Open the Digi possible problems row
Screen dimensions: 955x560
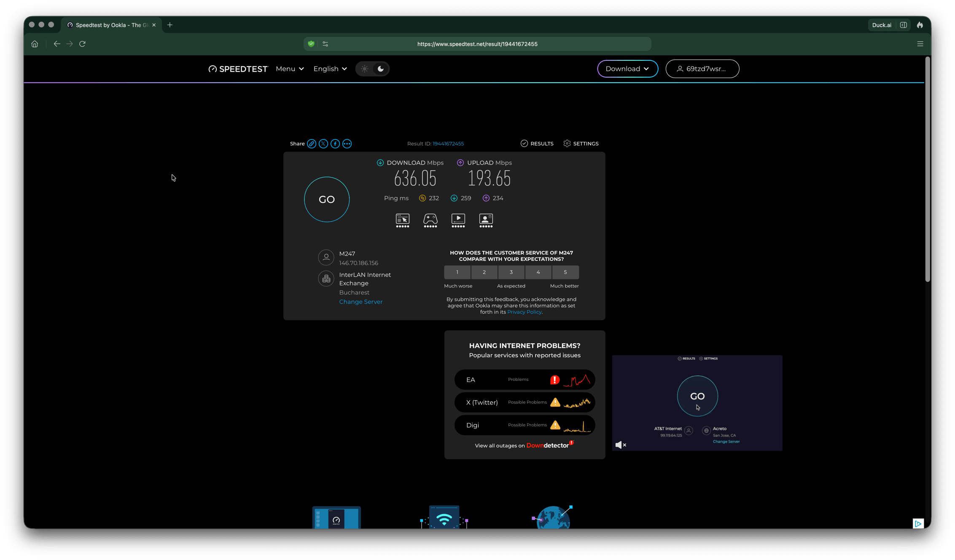point(525,425)
